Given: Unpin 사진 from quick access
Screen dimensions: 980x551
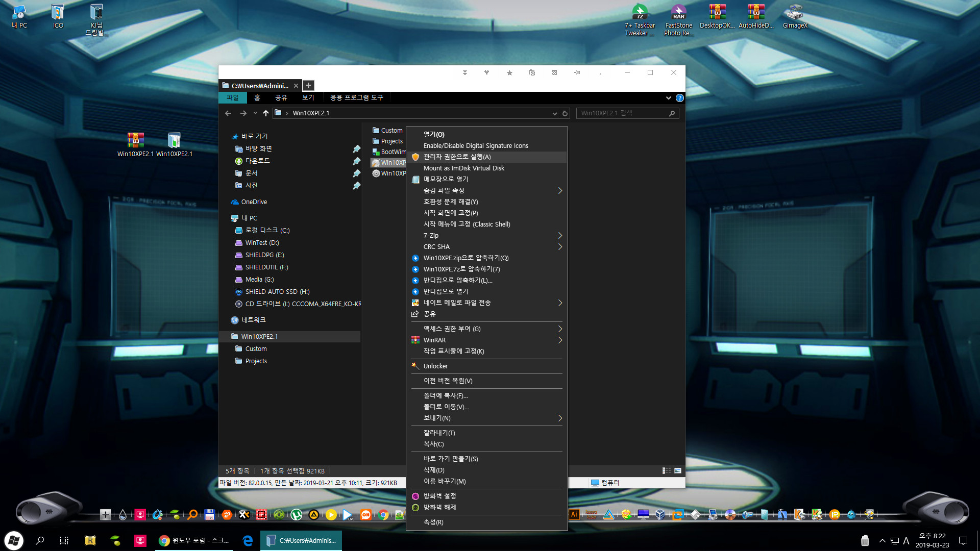Looking at the screenshot, I should (356, 186).
